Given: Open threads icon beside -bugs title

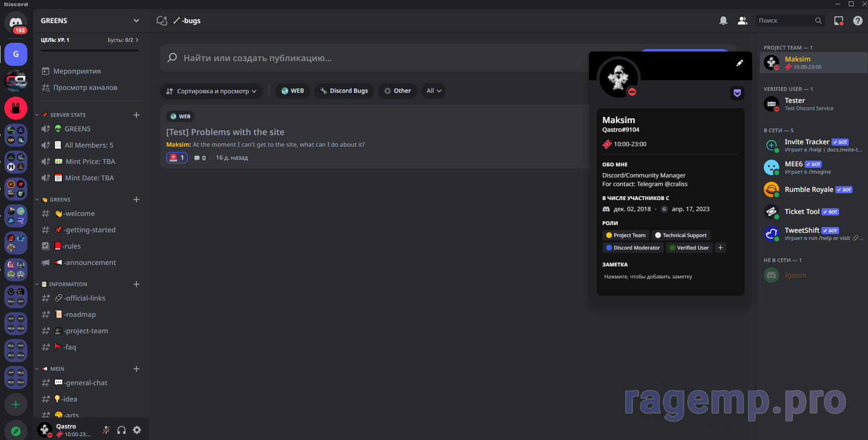Looking at the screenshot, I should tap(162, 21).
